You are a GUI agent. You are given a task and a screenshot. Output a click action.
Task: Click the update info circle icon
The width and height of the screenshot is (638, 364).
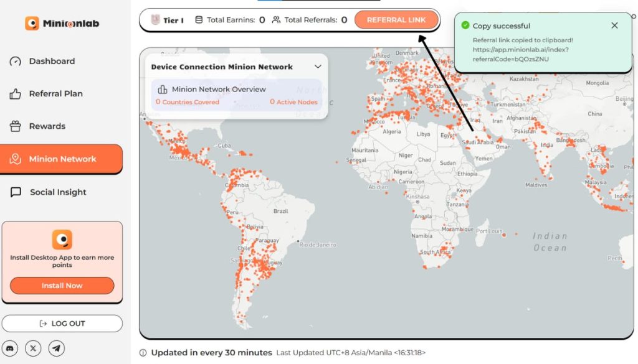click(143, 353)
